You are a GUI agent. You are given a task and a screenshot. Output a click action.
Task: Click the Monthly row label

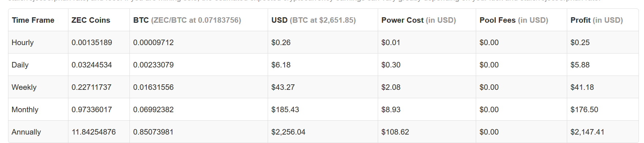(25, 110)
